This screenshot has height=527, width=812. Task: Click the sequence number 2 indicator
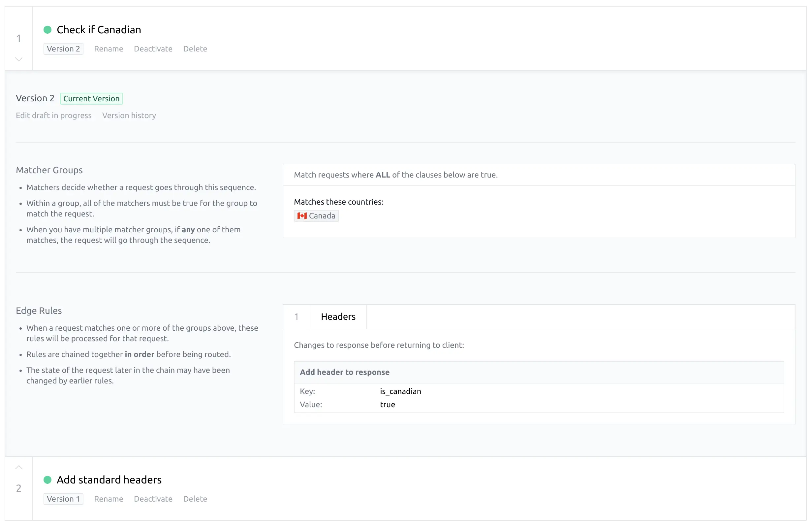coord(19,488)
